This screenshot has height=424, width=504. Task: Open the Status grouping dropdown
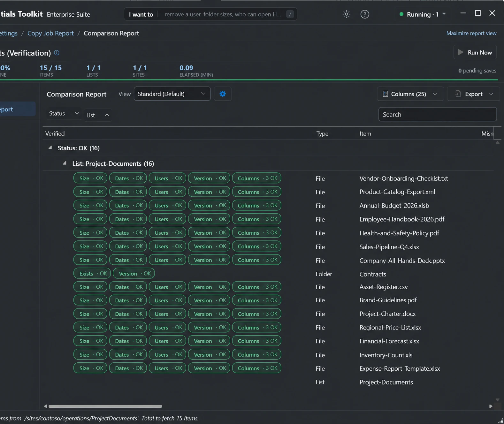64,113
